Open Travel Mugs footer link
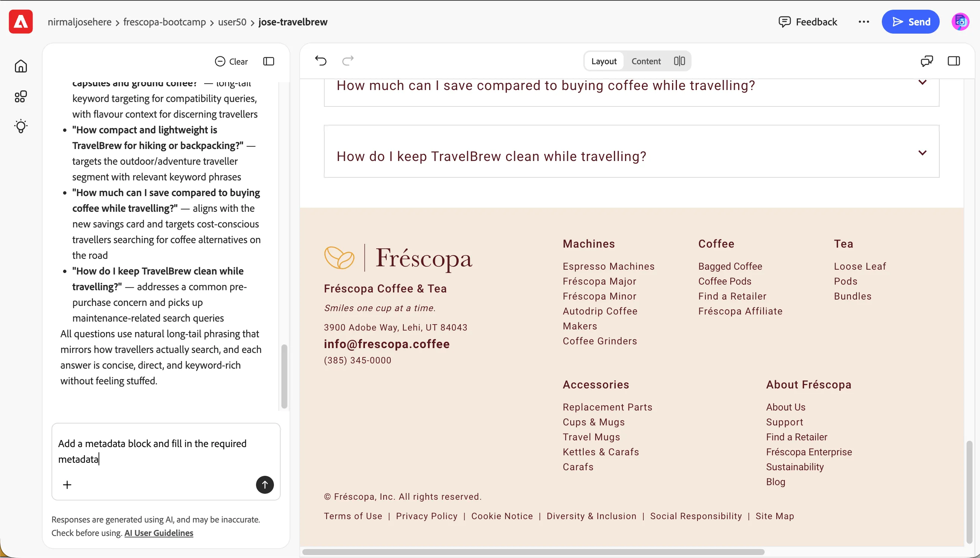Screen dimensions: 980x558 point(591,437)
